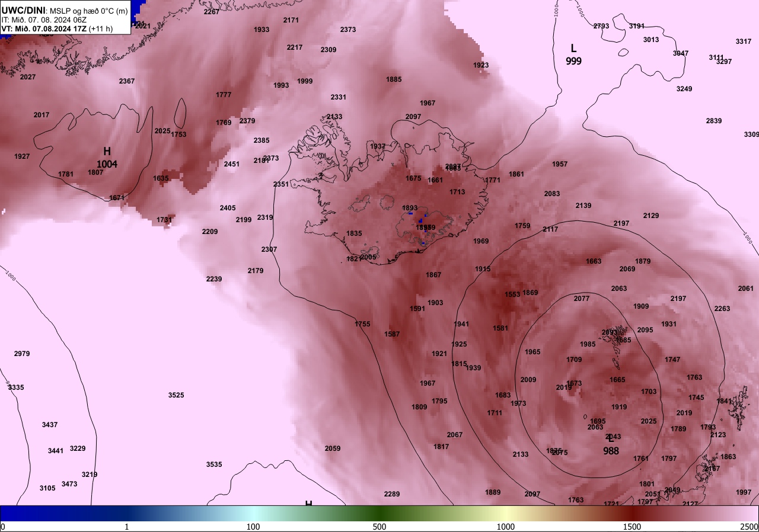Click the height value 1835 over Iceland

coord(354,233)
